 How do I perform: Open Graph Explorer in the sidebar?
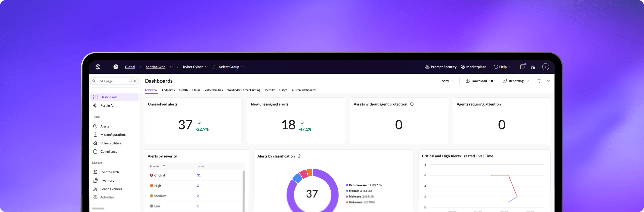(x=114, y=189)
